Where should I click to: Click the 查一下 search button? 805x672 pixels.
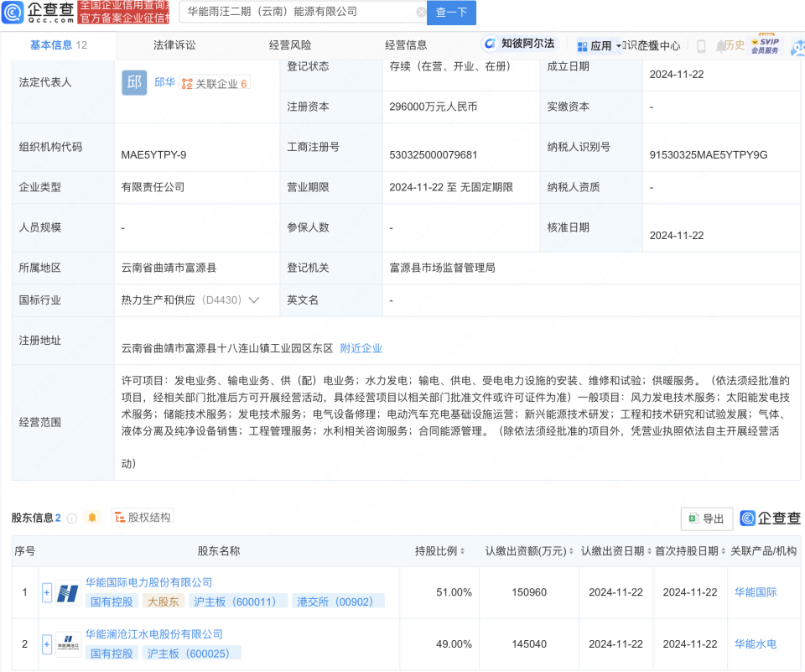coord(452,13)
